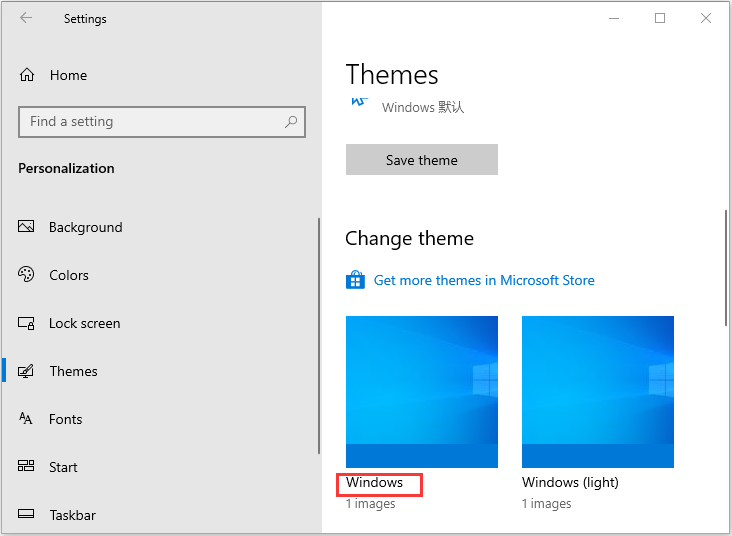Open Get more themes in Microsoft Store
The image size is (732, 536).
484,280
